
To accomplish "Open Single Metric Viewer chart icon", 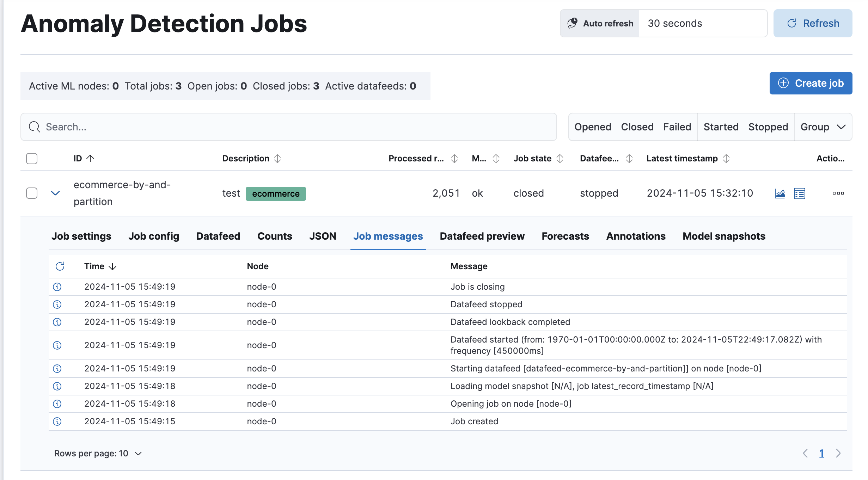I will click(780, 193).
